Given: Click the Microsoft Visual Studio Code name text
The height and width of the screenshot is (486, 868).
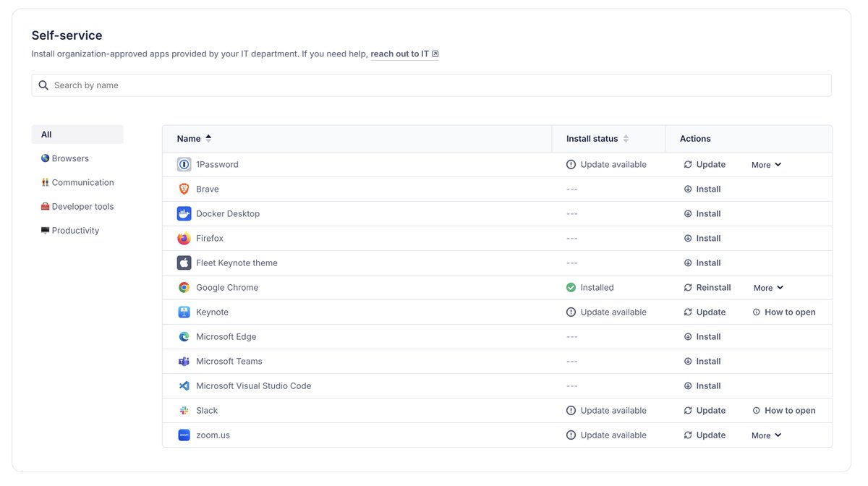Looking at the screenshot, I should (x=254, y=386).
